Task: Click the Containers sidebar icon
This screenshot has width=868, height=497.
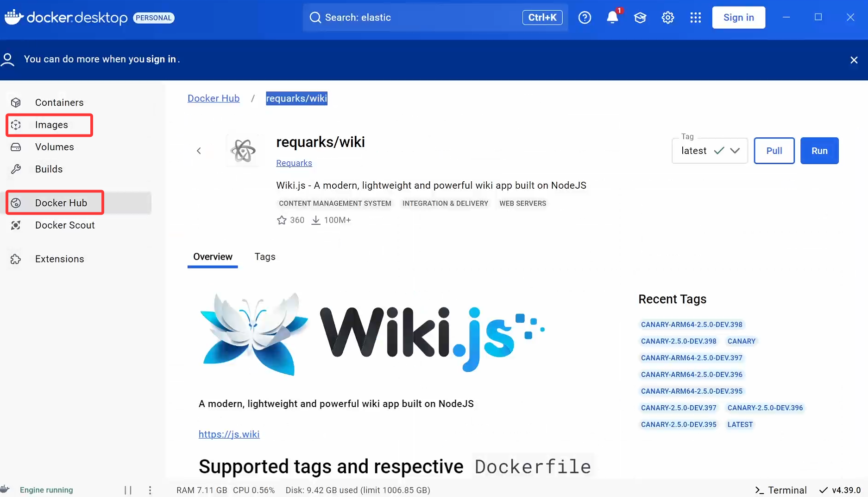Action: pyautogui.click(x=16, y=102)
